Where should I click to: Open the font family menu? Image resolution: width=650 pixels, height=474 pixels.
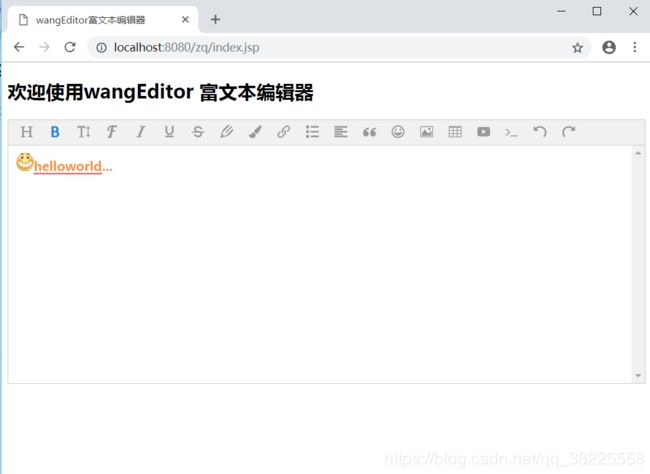click(x=112, y=132)
